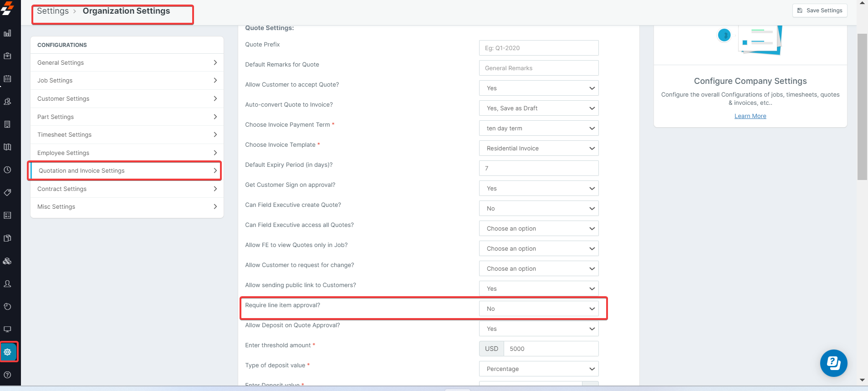Click the Quote Prefix input field
Screen dimensions: 868x391
click(x=539, y=48)
